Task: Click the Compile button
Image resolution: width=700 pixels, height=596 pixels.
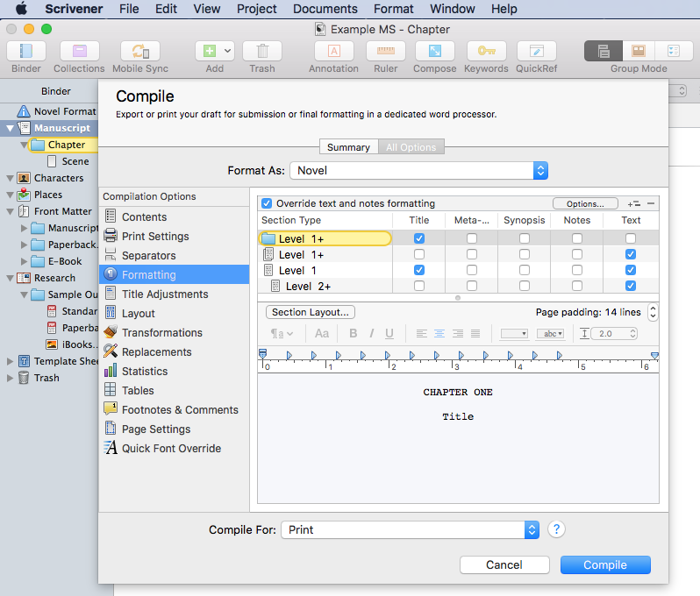Action: pyautogui.click(x=605, y=564)
